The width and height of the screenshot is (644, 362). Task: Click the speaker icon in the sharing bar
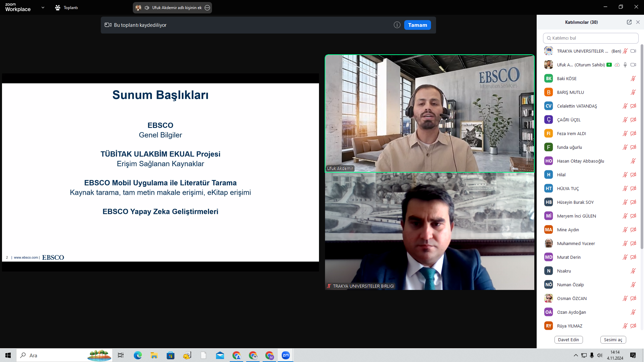pyautogui.click(x=147, y=8)
